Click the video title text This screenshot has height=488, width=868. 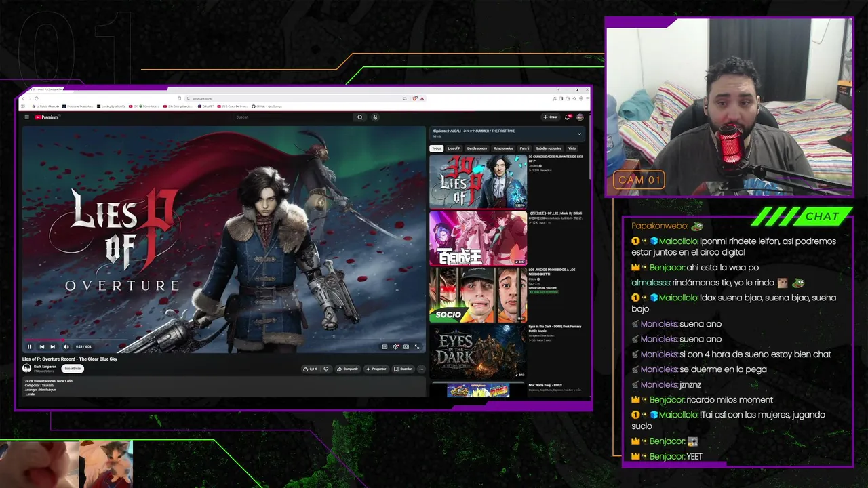coord(70,359)
